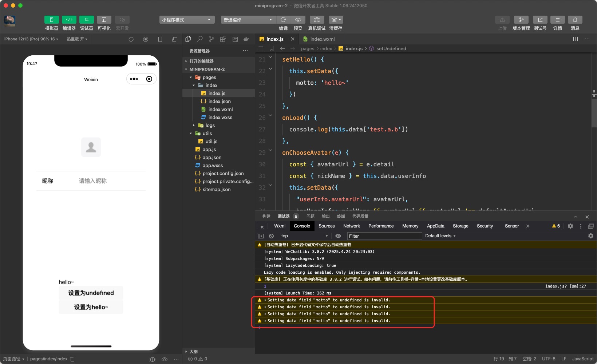Click the preview eye icon in toolbar
The image size is (597, 364).
coord(298,20)
